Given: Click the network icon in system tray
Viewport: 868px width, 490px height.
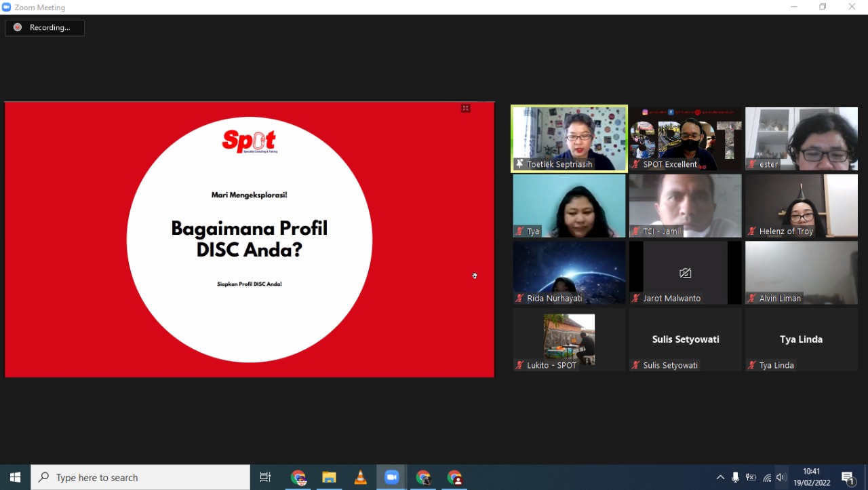Looking at the screenshot, I should click(766, 477).
